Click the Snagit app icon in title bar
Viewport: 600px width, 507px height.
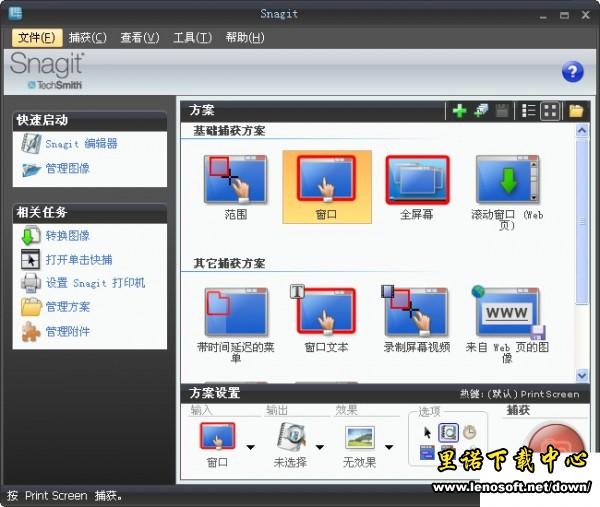(x=15, y=14)
